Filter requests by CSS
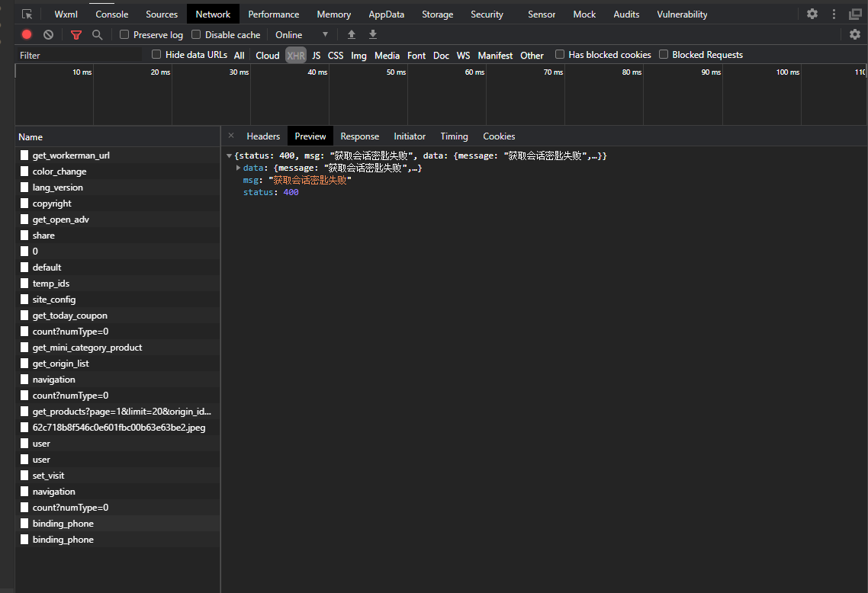 336,56
